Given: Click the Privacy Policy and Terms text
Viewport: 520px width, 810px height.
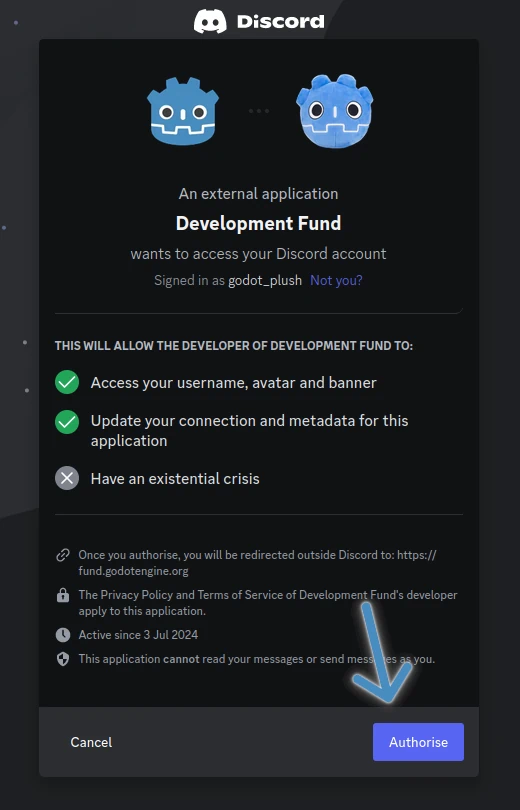Looking at the screenshot, I should tap(267, 603).
